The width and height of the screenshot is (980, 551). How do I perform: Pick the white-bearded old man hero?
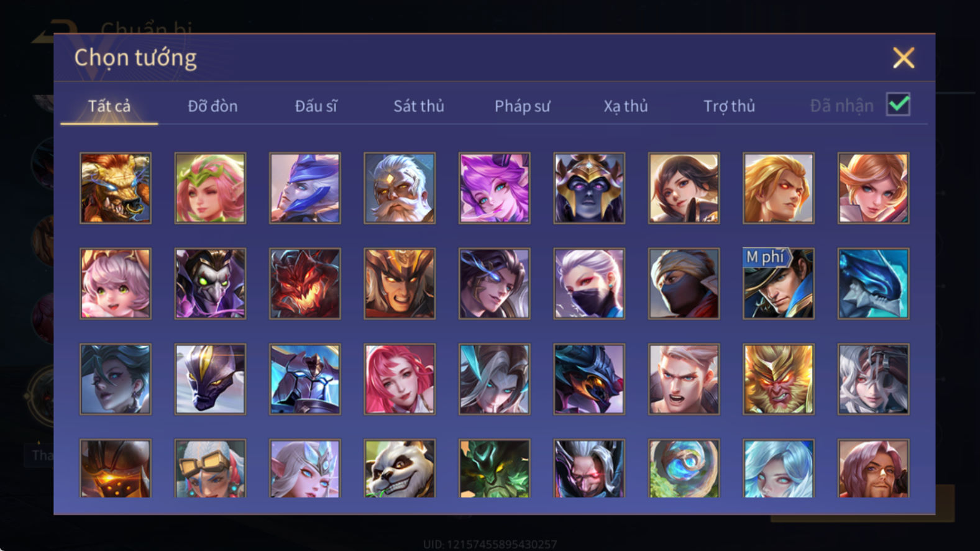[x=400, y=188]
